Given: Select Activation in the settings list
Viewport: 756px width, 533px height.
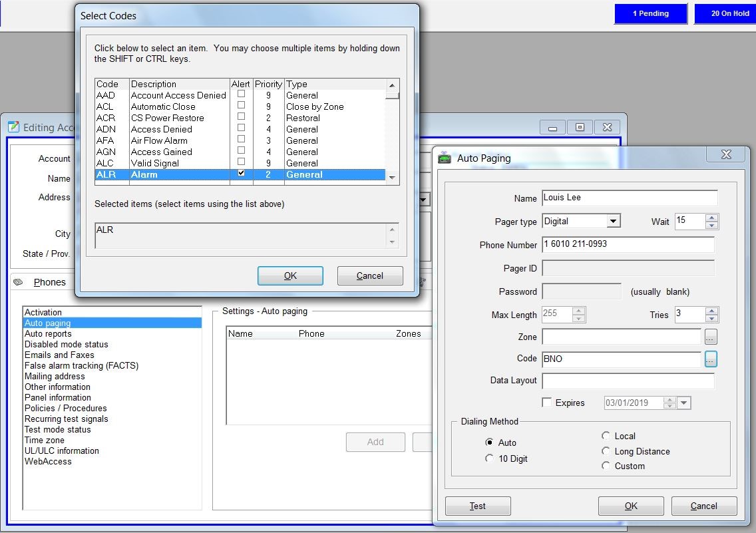Looking at the screenshot, I should (112, 312).
